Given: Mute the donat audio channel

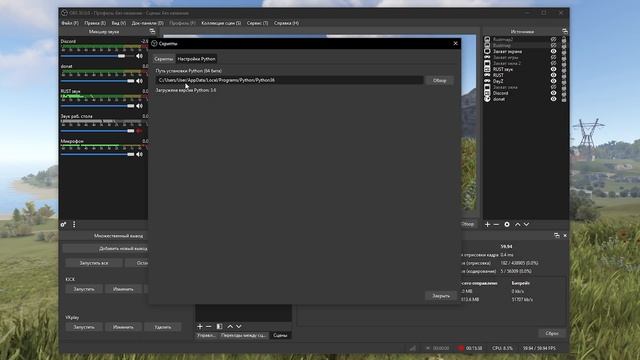Looking at the screenshot, I should [139, 81].
